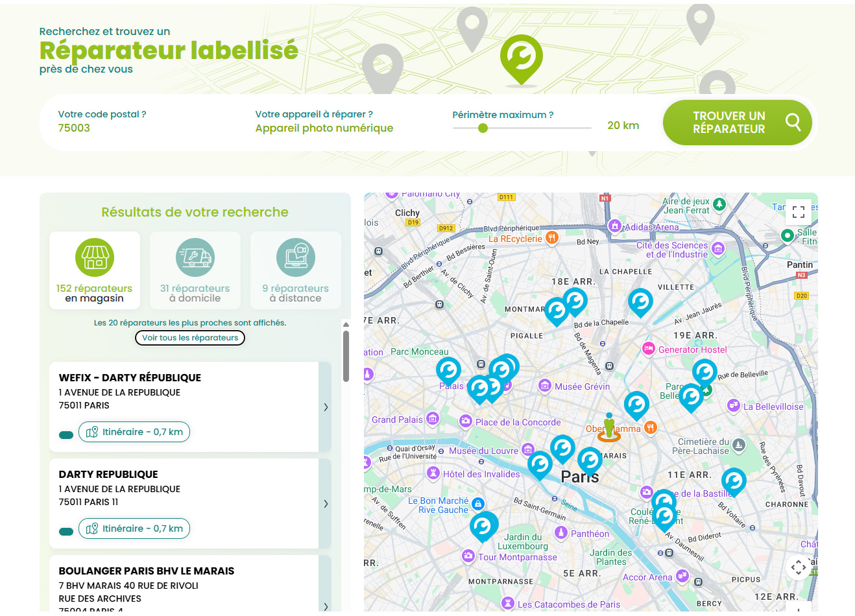
Task: Click the results list scrollbar thumb
Action: pyautogui.click(x=346, y=356)
